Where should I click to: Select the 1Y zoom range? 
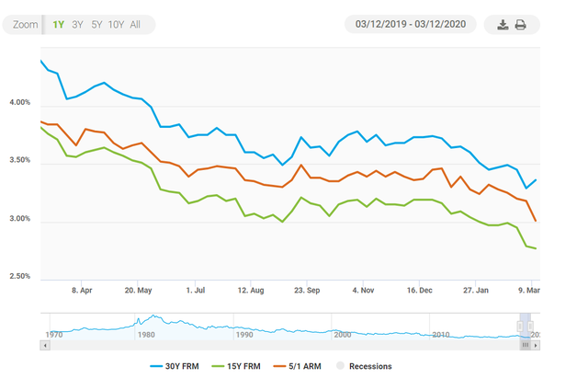(59, 25)
